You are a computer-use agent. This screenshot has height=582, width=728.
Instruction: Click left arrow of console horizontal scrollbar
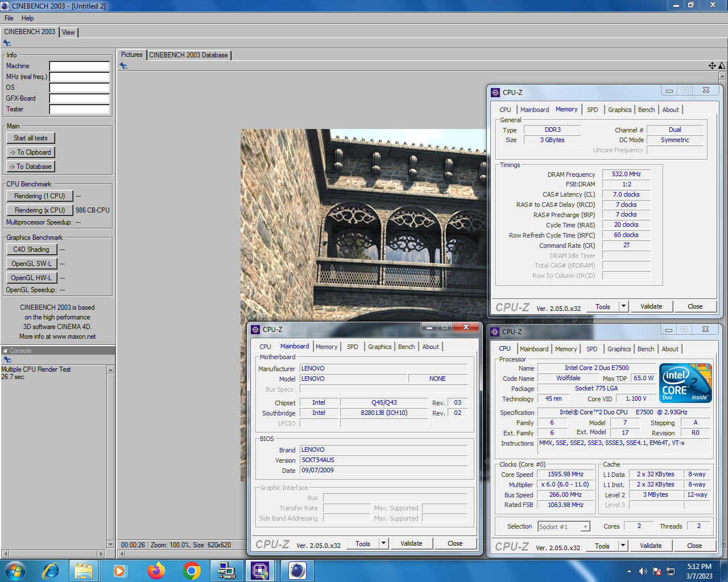tap(5, 554)
